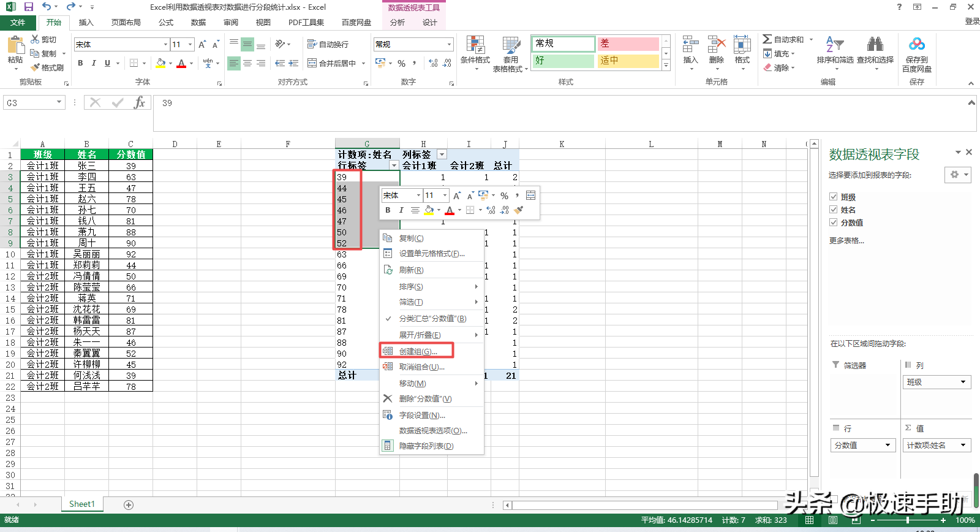Image resolution: width=980 pixels, height=532 pixels.
Task: Click the page layout view icon in status bar
Action: 832,520
